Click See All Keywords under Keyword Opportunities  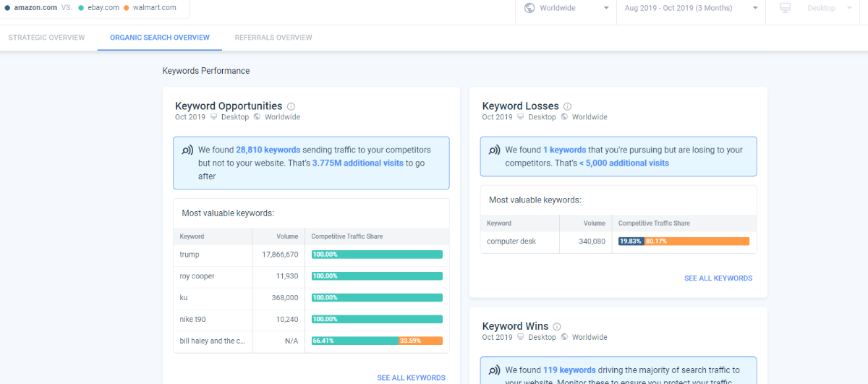click(411, 378)
